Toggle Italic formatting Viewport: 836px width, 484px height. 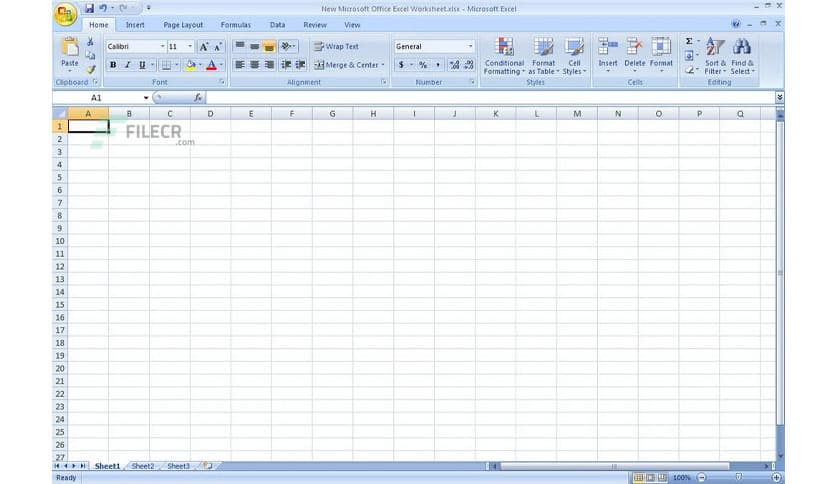[x=127, y=65]
